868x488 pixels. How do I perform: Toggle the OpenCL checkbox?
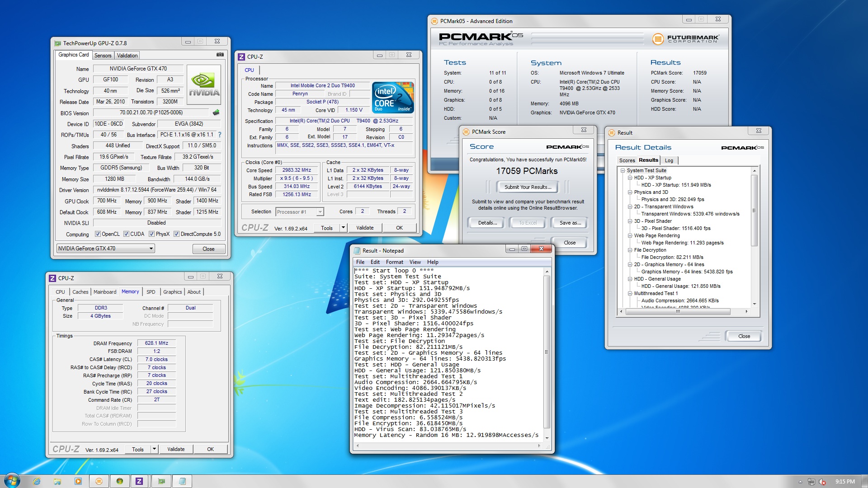click(x=98, y=234)
